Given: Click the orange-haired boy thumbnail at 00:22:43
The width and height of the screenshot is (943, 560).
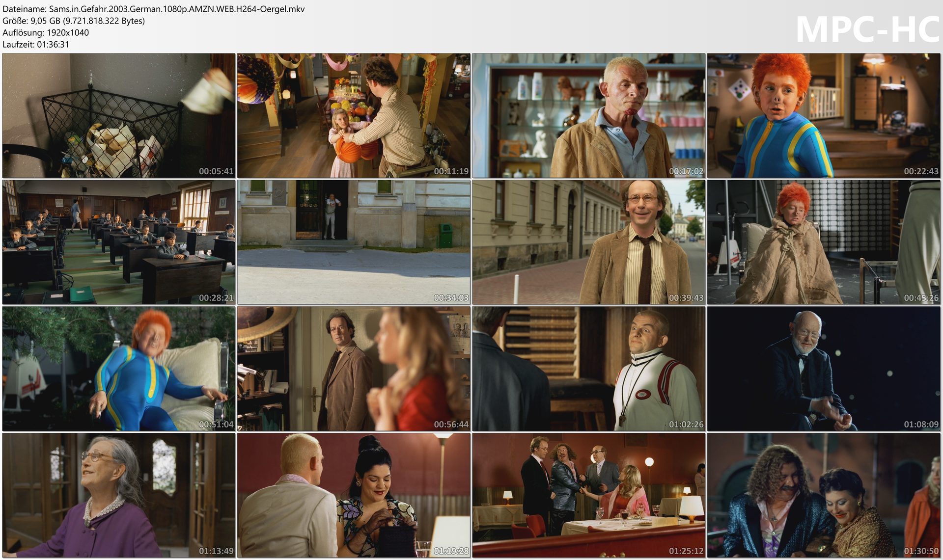Looking at the screenshot, I should click(x=824, y=115).
